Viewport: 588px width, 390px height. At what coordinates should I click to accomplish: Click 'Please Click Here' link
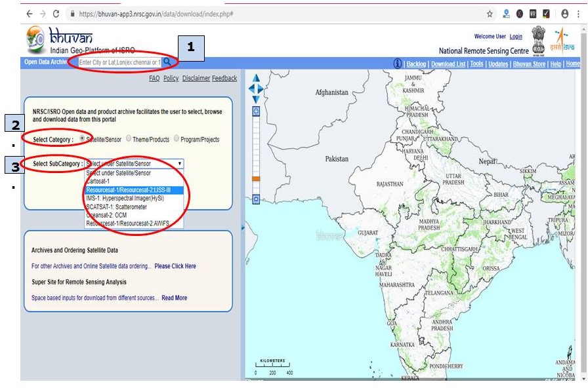click(175, 266)
